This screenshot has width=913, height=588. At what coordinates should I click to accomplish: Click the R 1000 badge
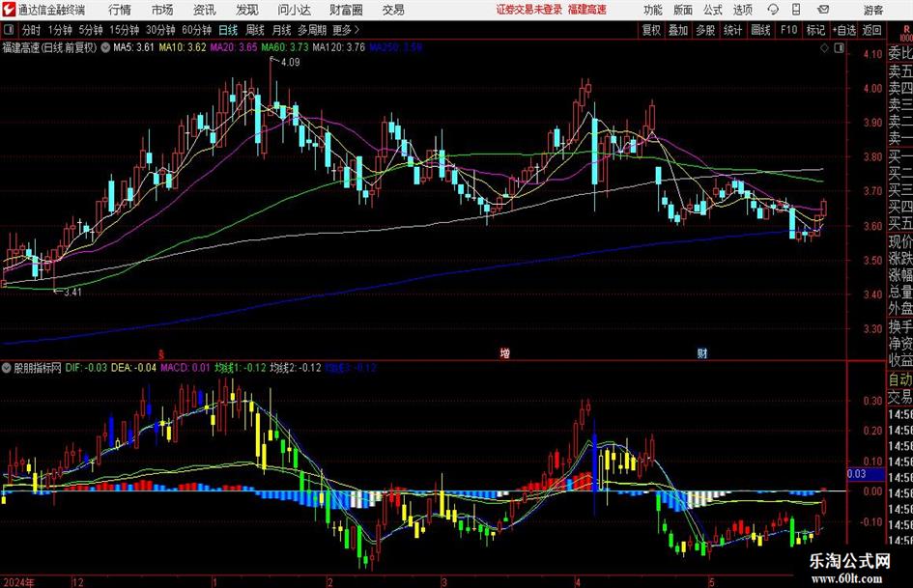906,32
